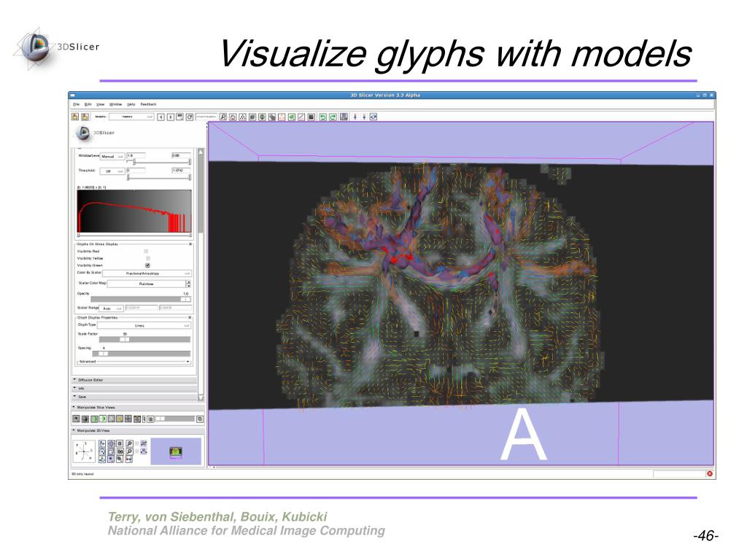Click the Scale Factor slider
Image resolution: width=747 pixels, height=560 pixels.
pos(145,340)
